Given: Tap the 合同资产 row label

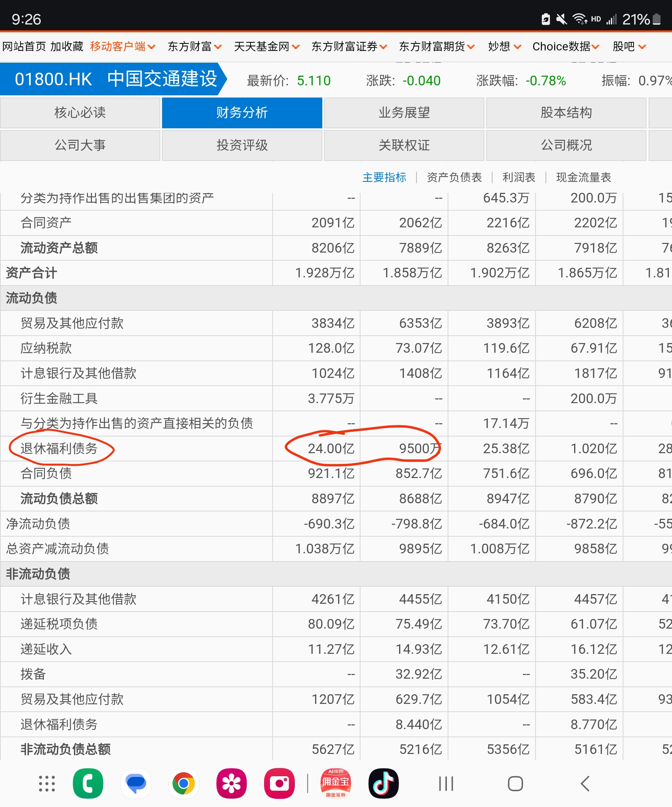Looking at the screenshot, I should 46,223.
